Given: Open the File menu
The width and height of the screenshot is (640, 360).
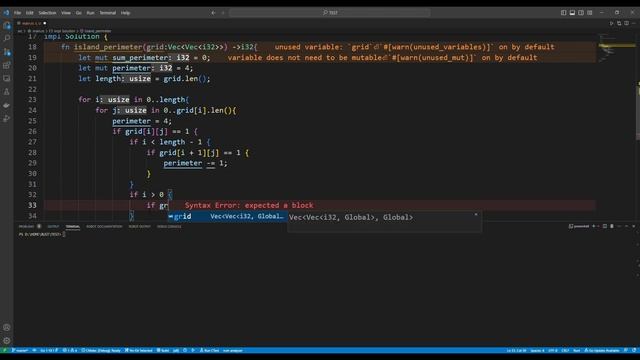Looking at the screenshot, I should click(x=17, y=13).
